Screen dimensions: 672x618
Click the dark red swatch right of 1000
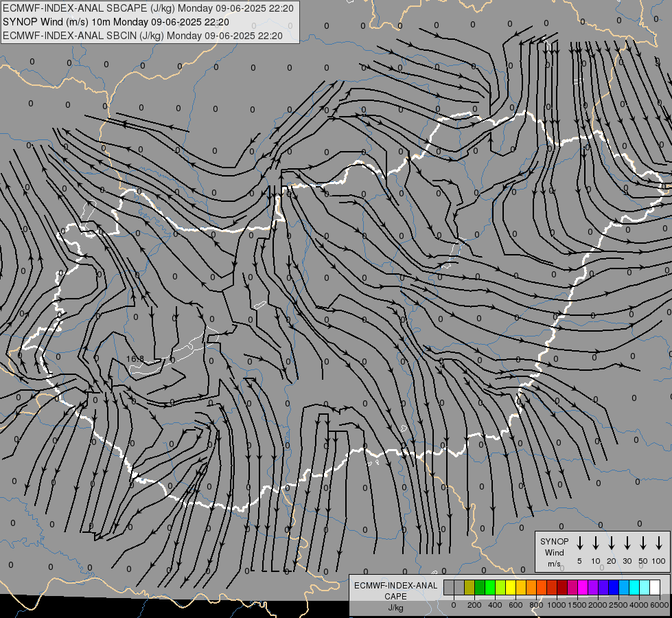(x=562, y=587)
